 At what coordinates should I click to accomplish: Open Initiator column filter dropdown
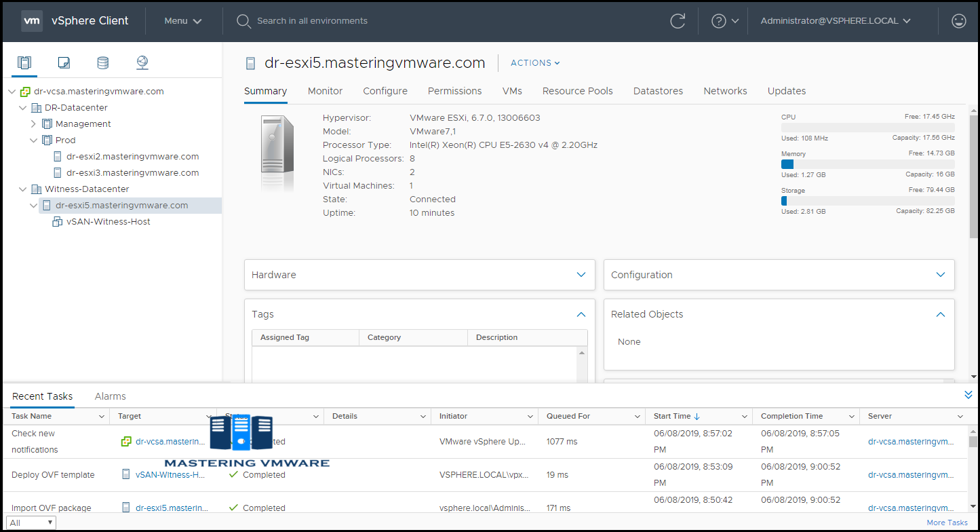[530, 417]
